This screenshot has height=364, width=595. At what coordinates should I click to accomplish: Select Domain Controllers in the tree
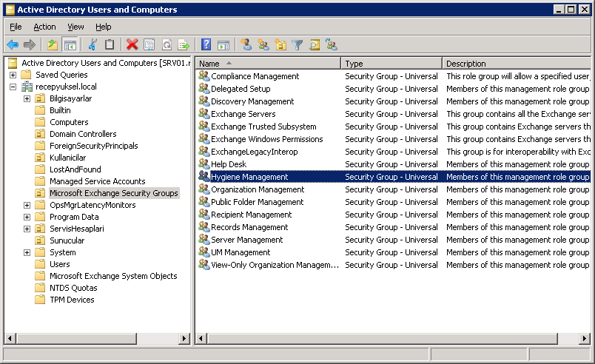point(83,134)
